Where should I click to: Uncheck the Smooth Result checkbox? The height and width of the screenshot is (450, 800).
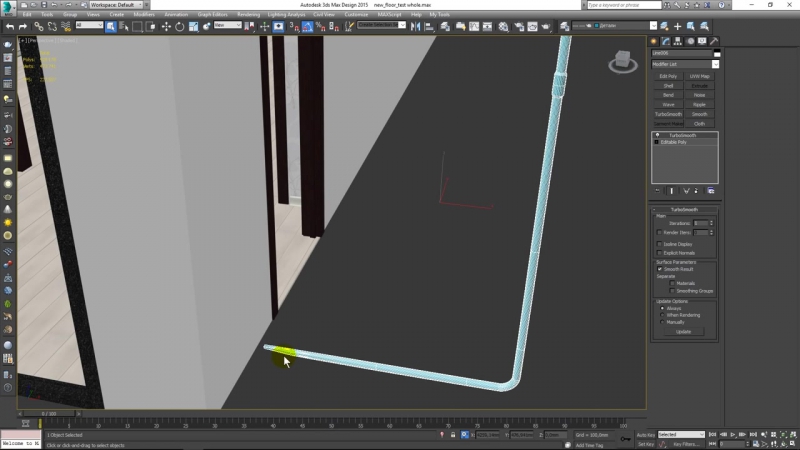tap(659, 269)
